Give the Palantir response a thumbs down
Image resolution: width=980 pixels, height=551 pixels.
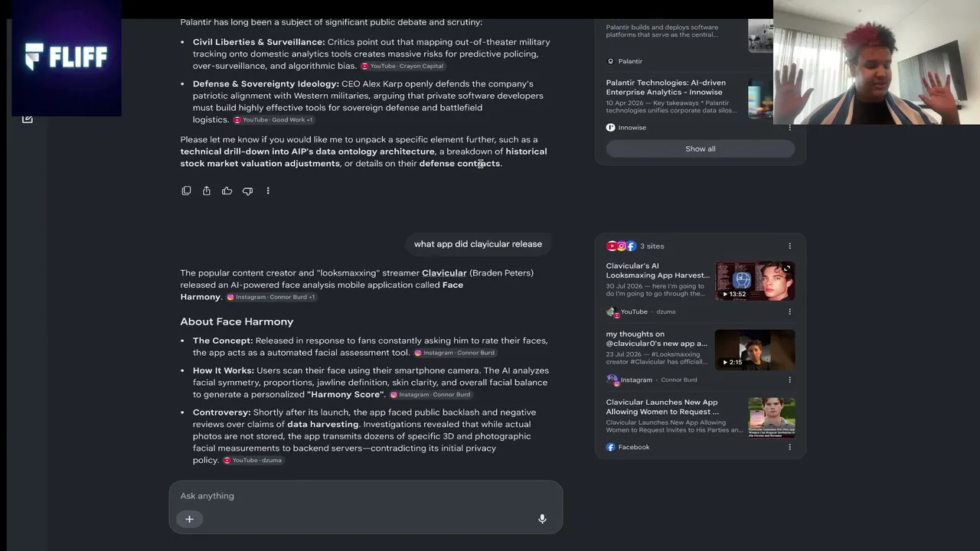pos(247,191)
